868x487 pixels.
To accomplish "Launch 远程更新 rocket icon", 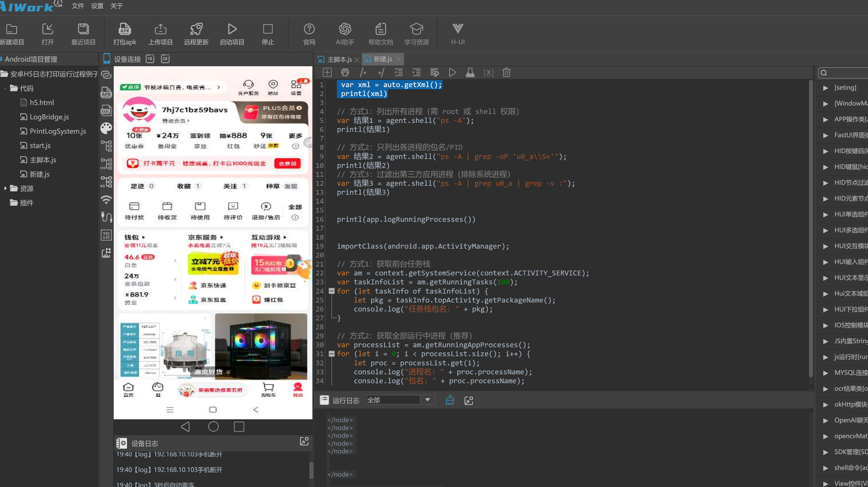I will [x=196, y=34].
